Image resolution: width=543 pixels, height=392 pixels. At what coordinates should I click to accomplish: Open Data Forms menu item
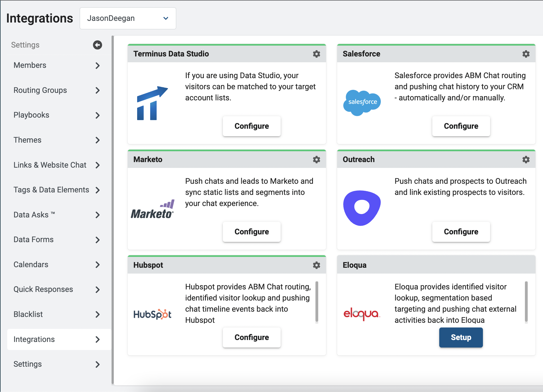click(x=59, y=240)
